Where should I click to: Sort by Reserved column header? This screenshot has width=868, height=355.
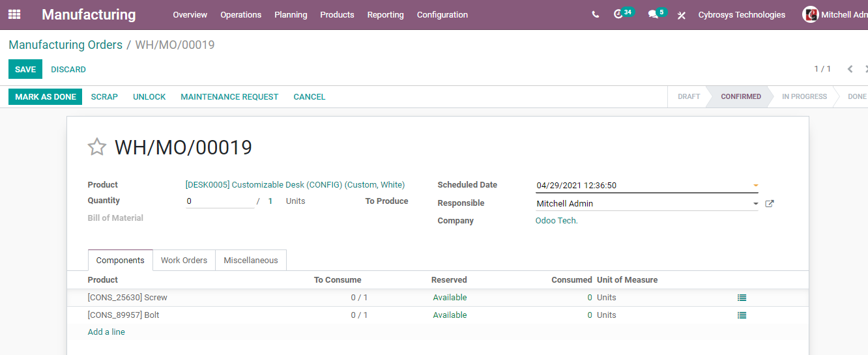449,280
